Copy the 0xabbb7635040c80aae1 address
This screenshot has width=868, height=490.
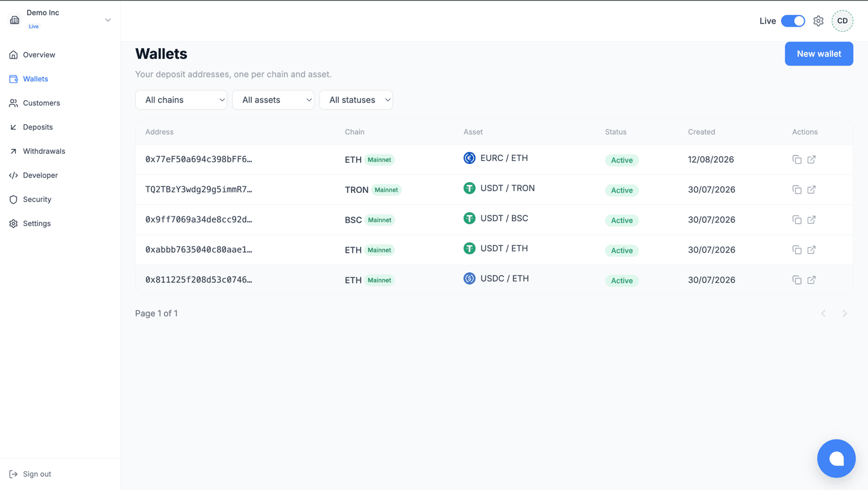click(x=797, y=250)
